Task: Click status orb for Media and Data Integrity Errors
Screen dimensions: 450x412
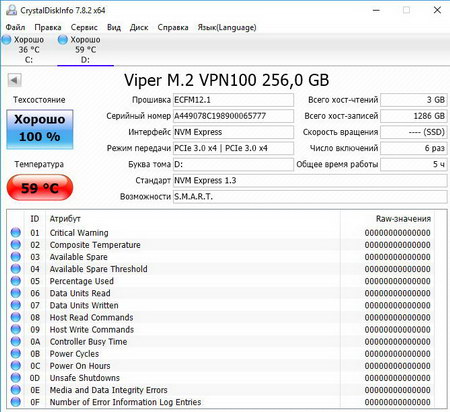Action: (16, 390)
